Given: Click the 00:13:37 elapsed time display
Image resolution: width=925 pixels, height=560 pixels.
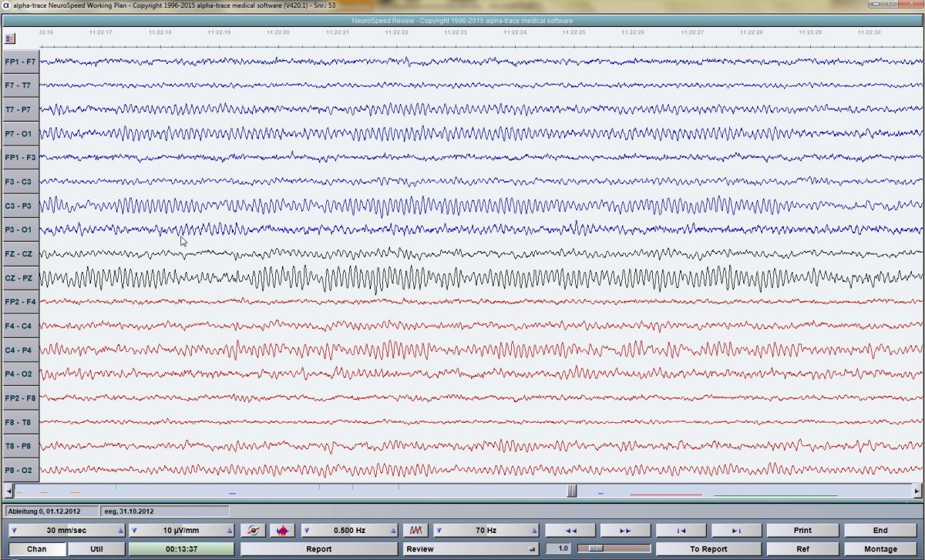Looking at the screenshot, I should (182, 549).
